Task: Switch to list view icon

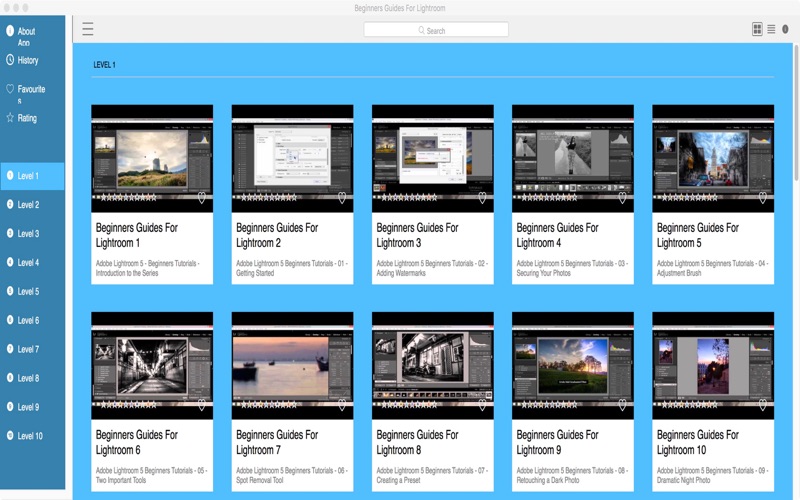Action: coord(771,29)
